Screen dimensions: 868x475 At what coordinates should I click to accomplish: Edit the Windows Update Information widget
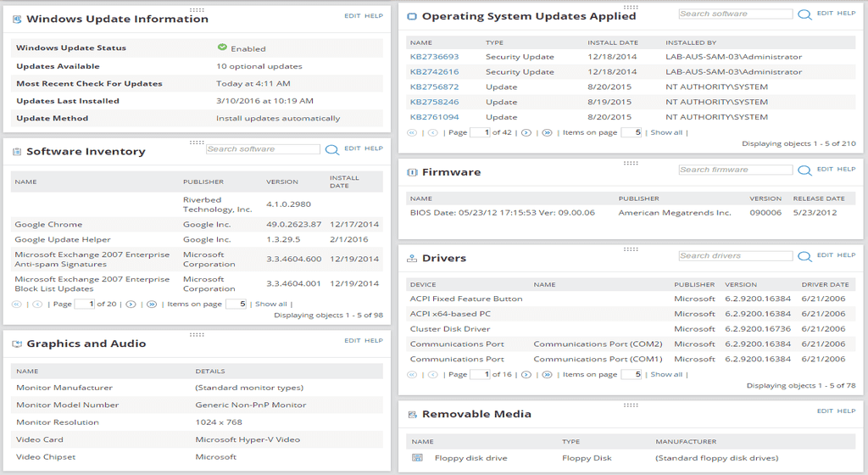[352, 16]
